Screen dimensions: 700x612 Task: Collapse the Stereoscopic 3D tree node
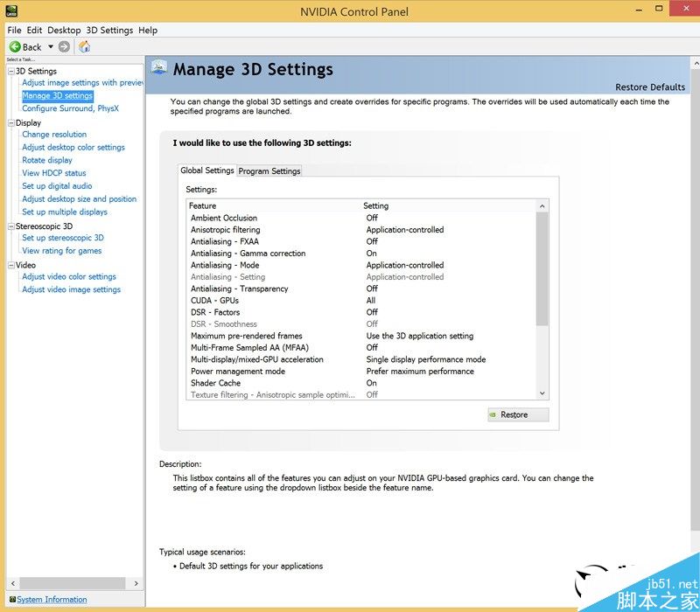[11, 226]
